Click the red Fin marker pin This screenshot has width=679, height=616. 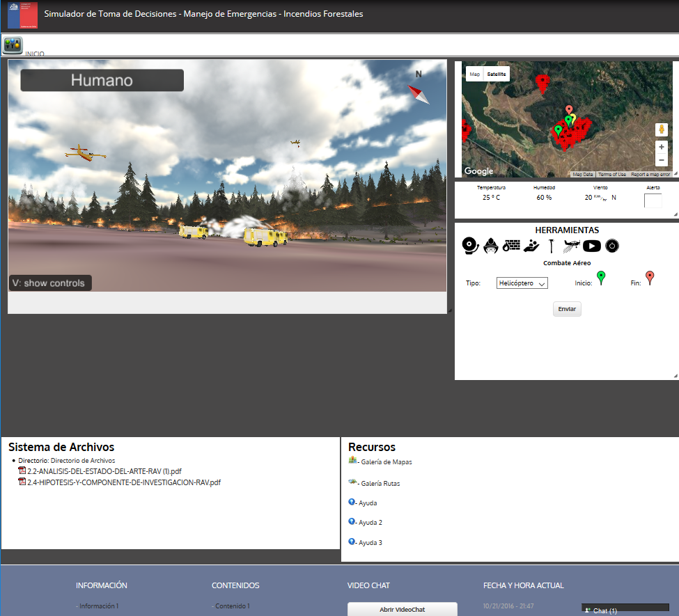(x=650, y=278)
